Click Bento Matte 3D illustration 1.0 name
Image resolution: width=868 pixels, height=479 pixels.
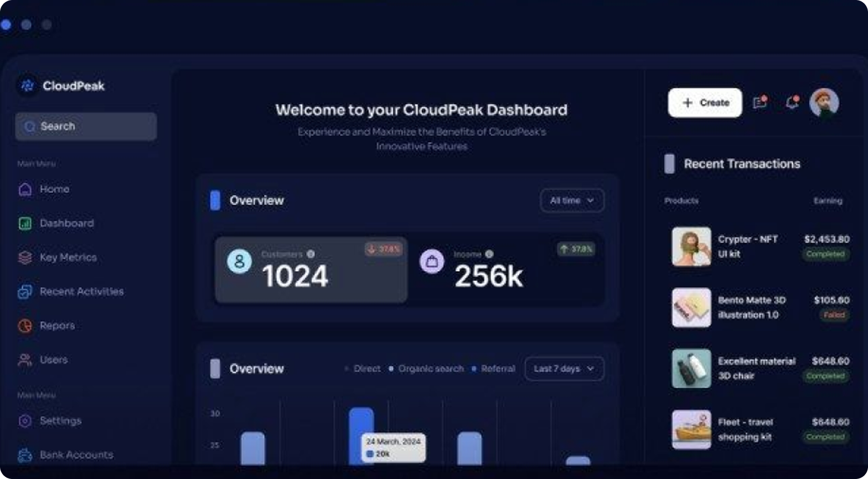pyautogui.click(x=752, y=308)
